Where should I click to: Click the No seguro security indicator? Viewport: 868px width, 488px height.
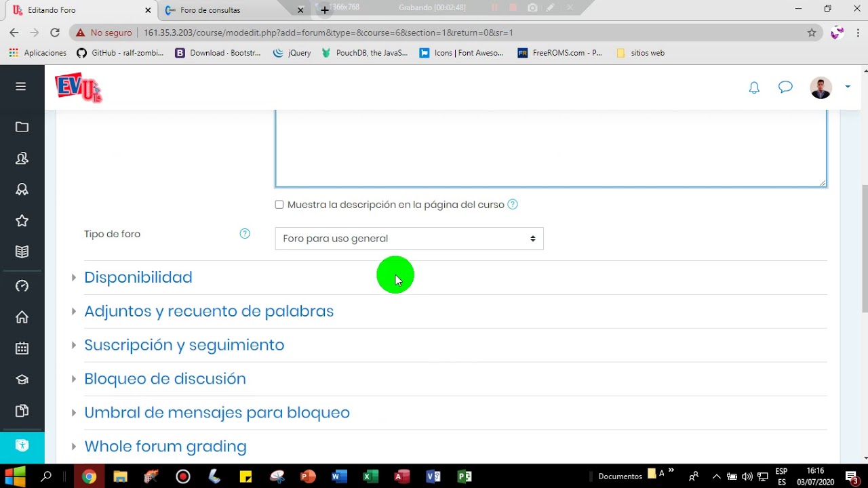pos(104,33)
